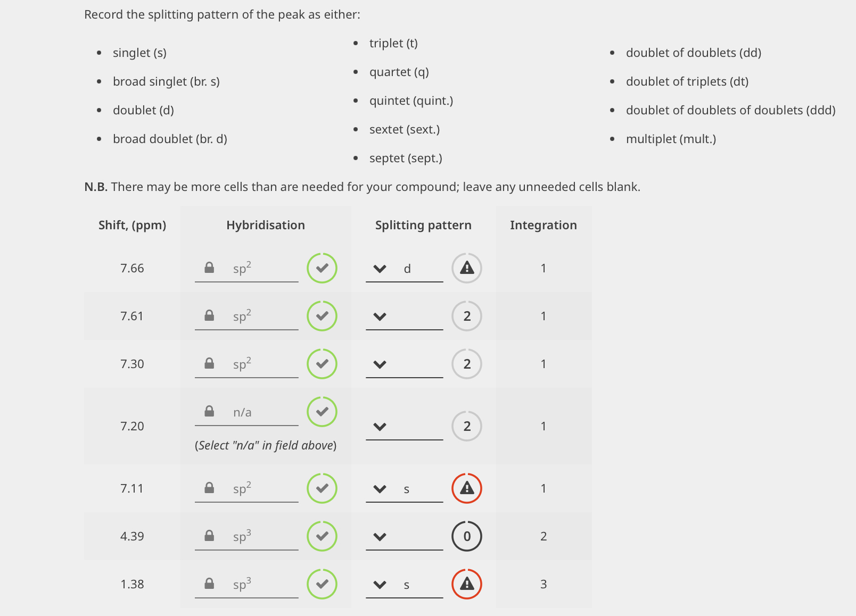Click the red warning icon in the 1.38 ppm row
The height and width of the screenshot is (616, 856).
[466, 584]
